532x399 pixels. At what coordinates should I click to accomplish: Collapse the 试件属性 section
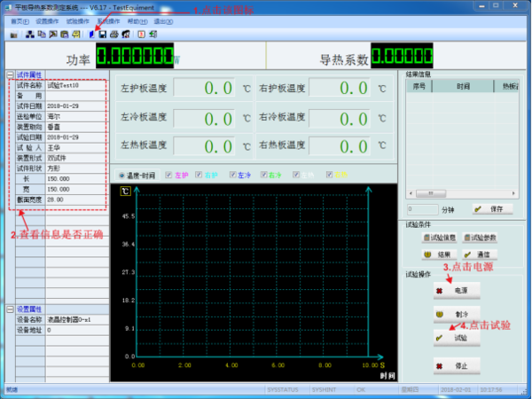pos(10,75)
